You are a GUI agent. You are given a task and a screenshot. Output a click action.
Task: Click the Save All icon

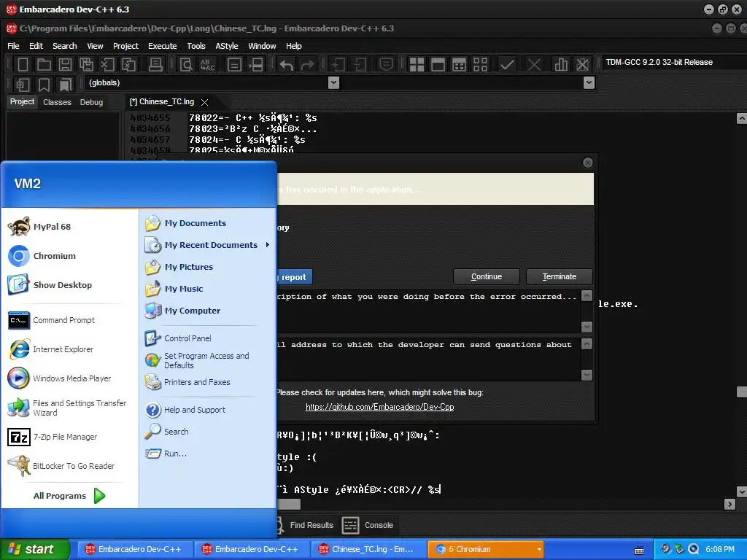[86, 64]
